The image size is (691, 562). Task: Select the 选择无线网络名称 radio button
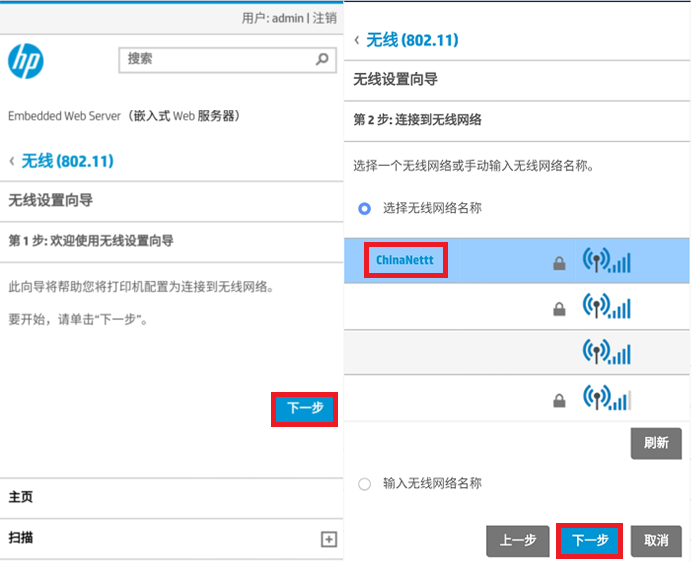[364, 208]
